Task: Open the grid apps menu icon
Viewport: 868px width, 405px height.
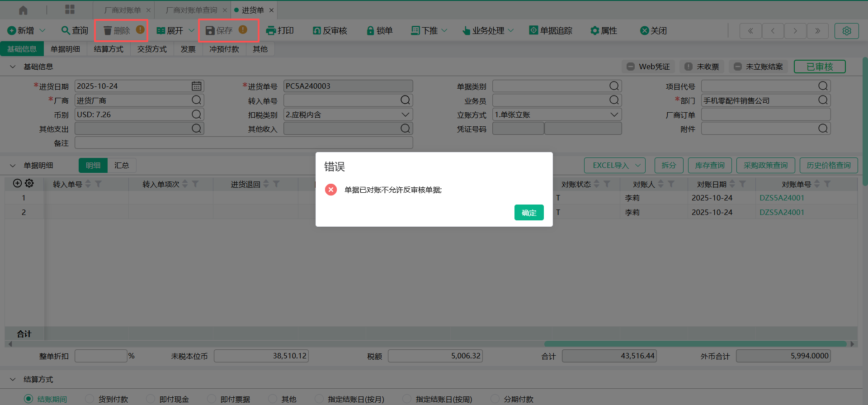Action: coord(70,10)
